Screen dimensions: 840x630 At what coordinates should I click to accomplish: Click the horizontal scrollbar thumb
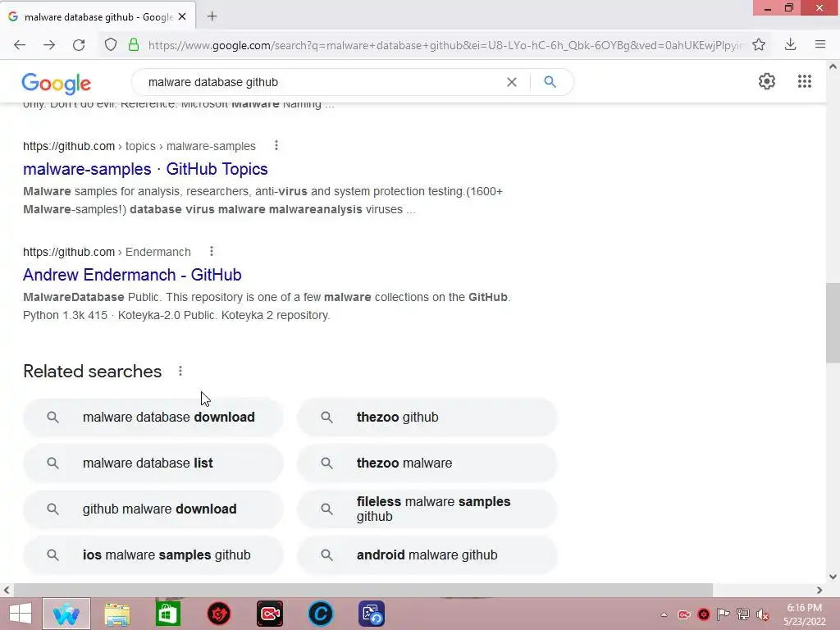pyautogui.click(x=363, y=590)
